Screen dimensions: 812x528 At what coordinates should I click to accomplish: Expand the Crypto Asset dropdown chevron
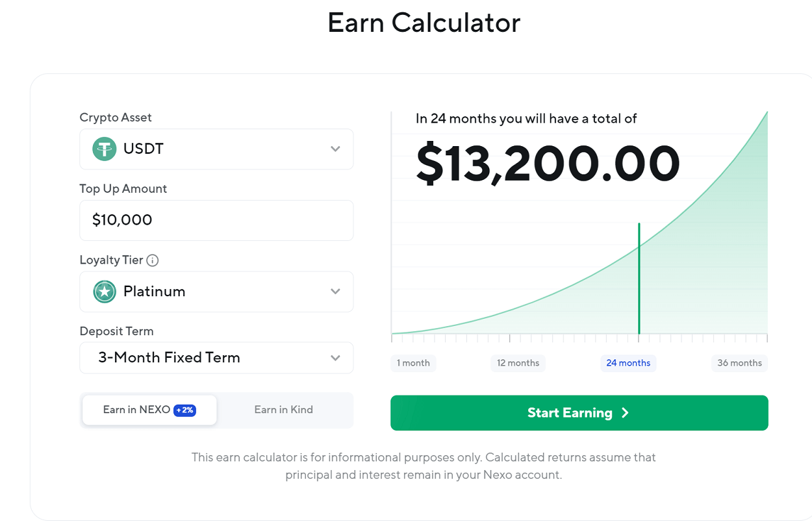click(x=335, y=149)
